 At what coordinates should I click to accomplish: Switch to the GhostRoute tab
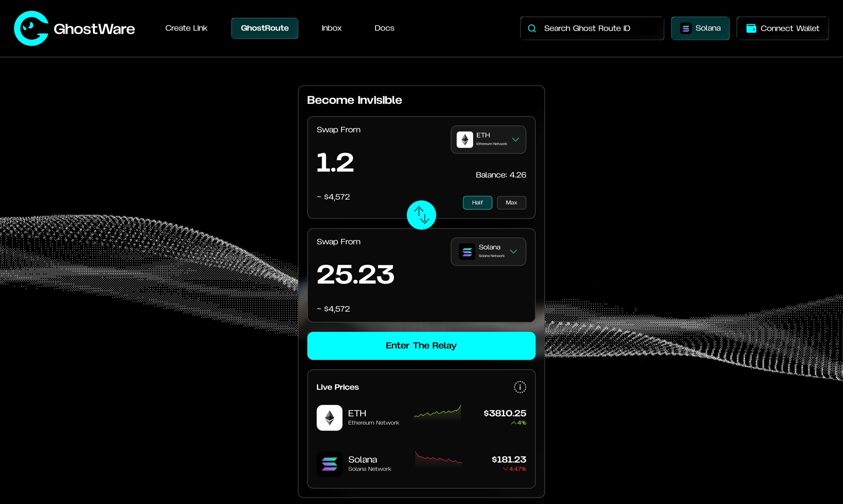pos(265,28)
